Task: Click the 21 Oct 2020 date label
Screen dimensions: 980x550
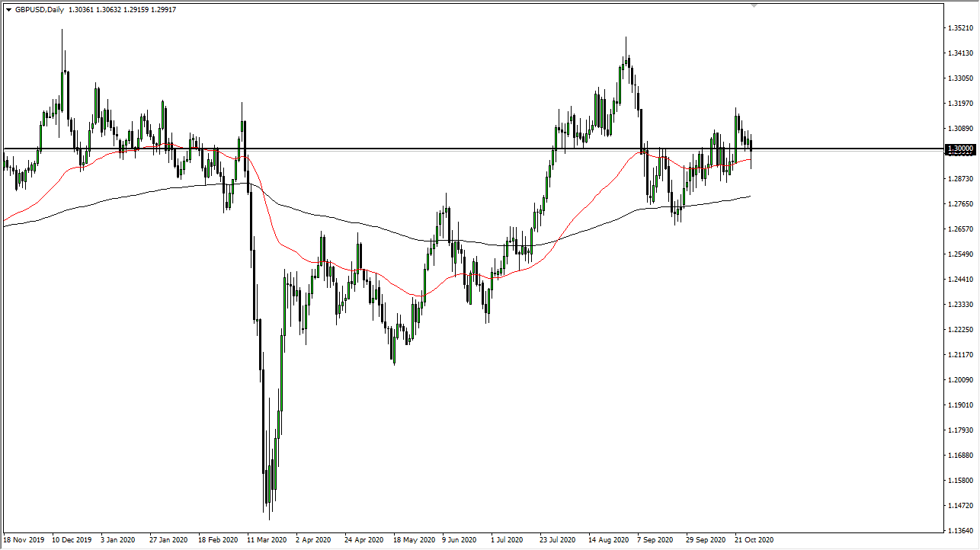Action: (x=756, y=540)
